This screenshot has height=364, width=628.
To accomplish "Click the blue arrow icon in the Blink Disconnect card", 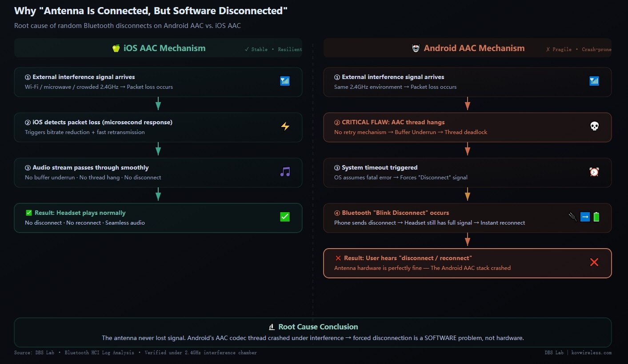I will [585, 217].
